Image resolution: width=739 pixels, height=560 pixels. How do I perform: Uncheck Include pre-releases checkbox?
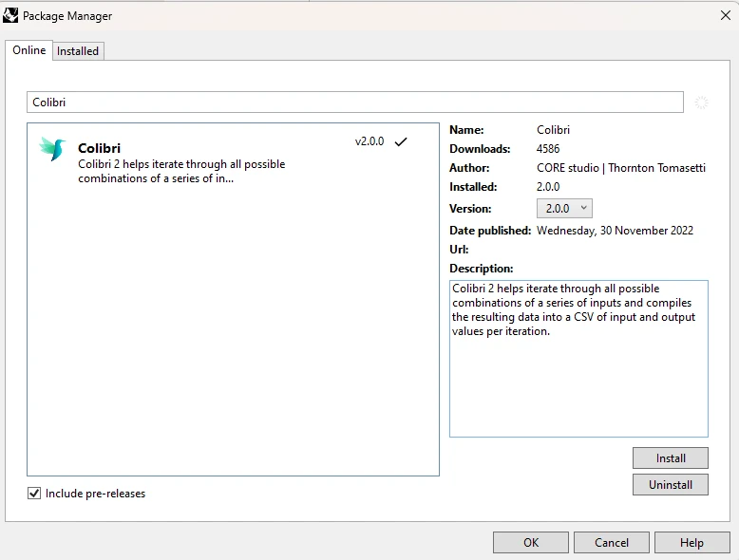[34, 494]
